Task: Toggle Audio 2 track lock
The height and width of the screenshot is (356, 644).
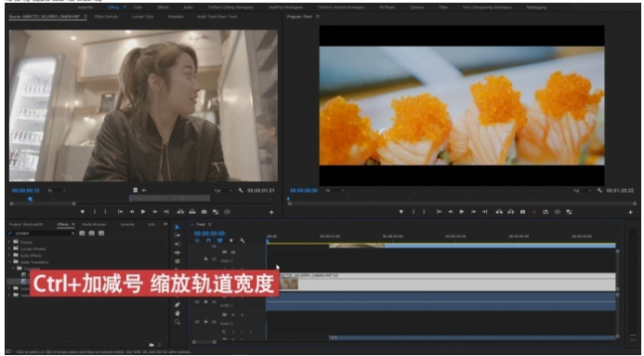Action: pyautogui.click(x=206, y=322)
